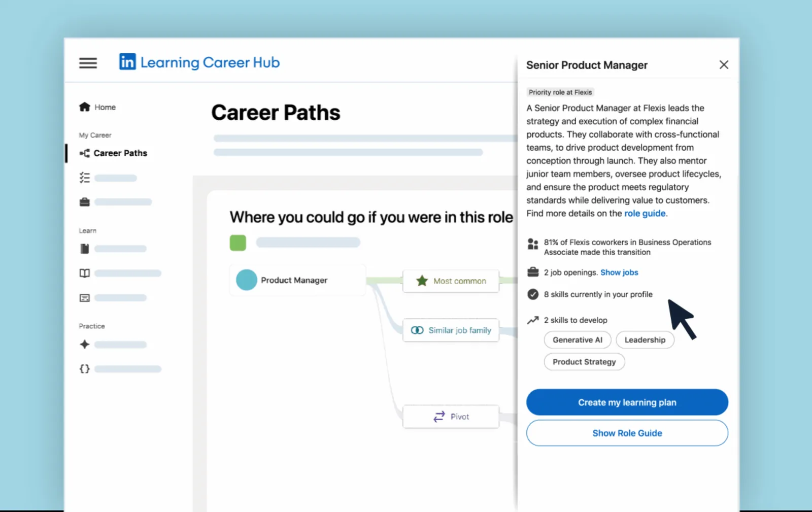Click the briefcase icon in sidebar
The width and height of the screenshot is (812, 512).
point(85,202)
